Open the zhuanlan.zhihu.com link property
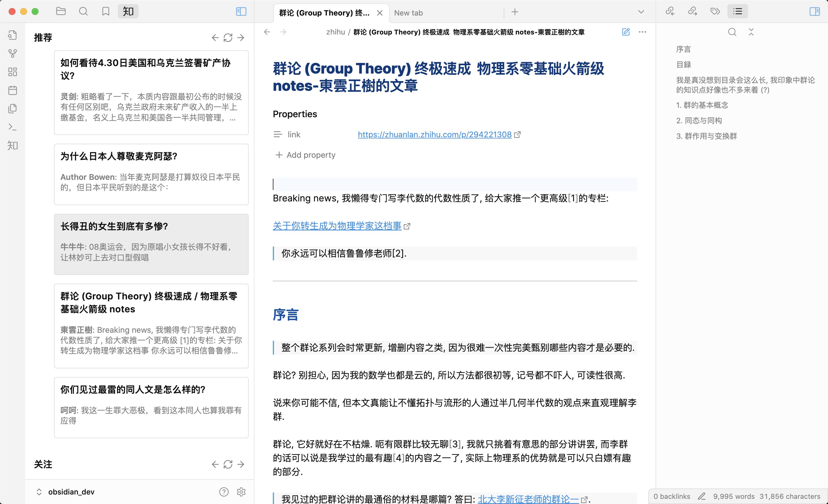The height and width of the screenshot is (504, 828). 434,135
